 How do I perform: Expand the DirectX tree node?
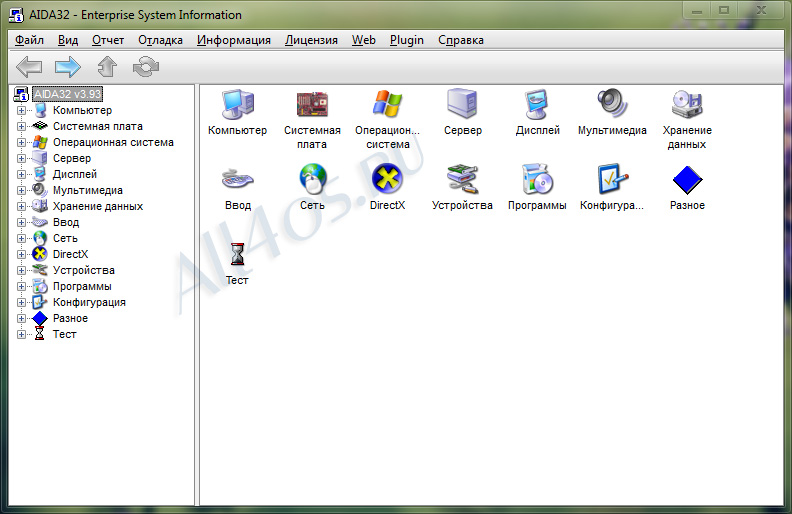point(21,254)
